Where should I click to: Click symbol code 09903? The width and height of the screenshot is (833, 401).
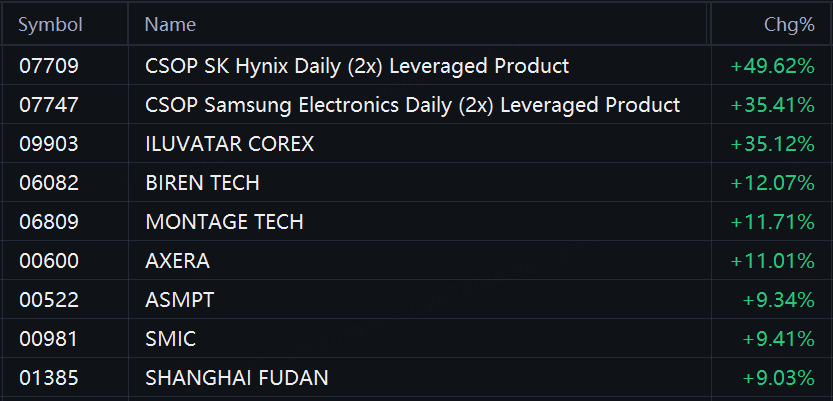(x=49, y=144)
